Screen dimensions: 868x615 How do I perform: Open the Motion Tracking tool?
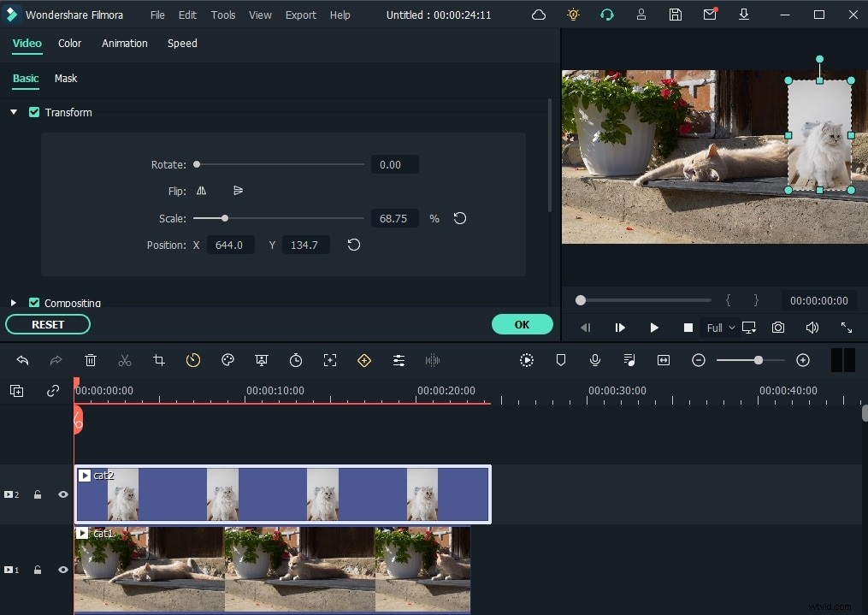tap(330, 359)
